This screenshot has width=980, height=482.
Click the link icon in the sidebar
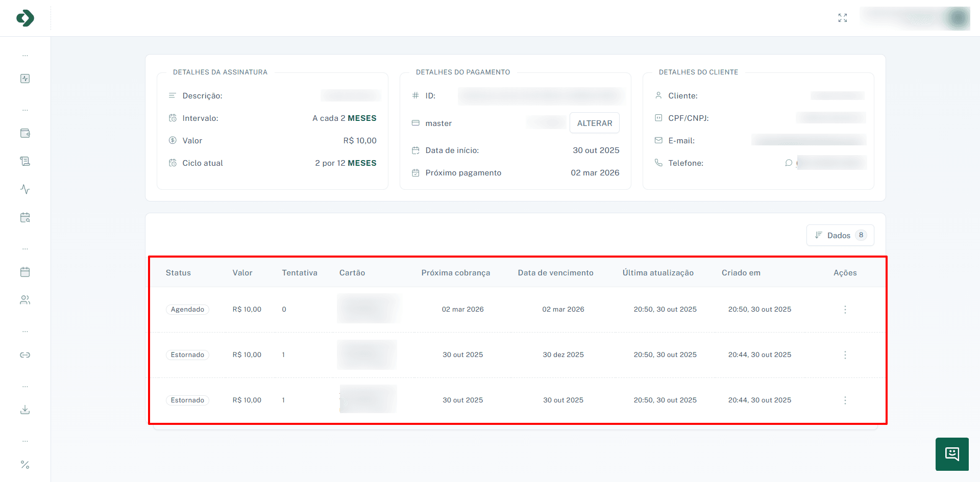25,355
